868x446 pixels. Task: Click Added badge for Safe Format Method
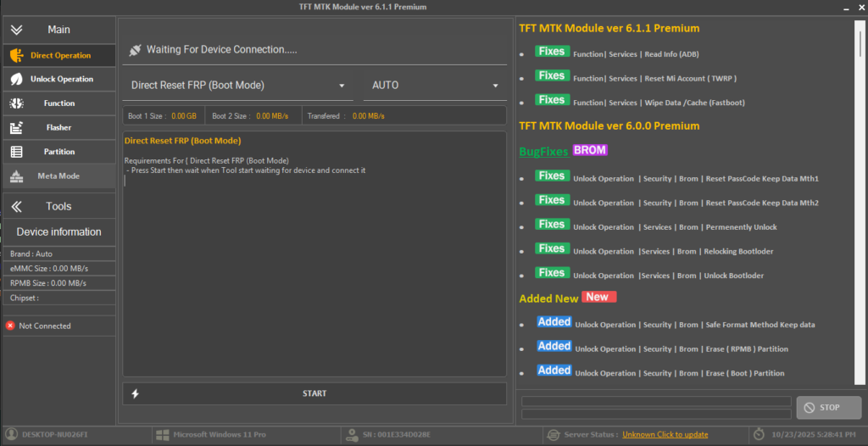[554, 322]
